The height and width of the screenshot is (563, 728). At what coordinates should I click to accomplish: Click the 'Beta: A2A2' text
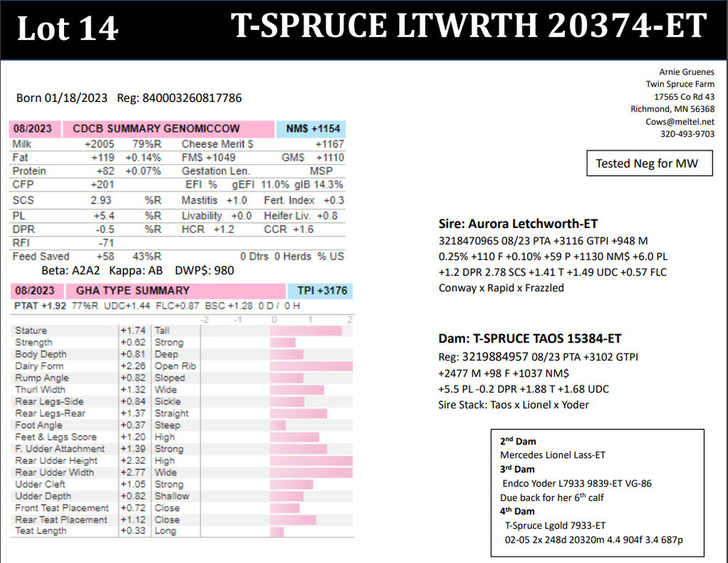point(71,270)
